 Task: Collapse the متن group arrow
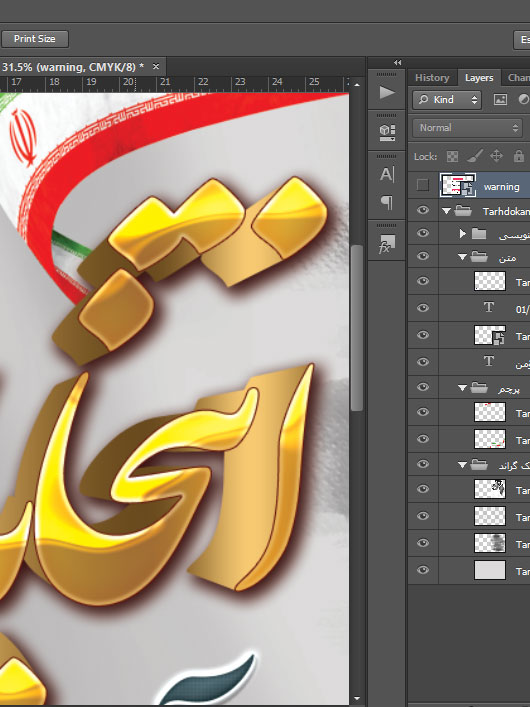(x=462, y=257)
